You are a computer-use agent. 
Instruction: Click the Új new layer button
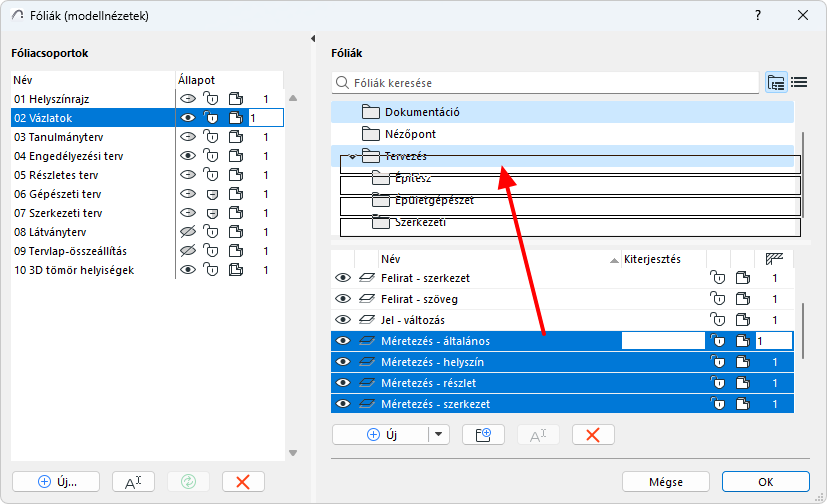click(x=381, y=435)
